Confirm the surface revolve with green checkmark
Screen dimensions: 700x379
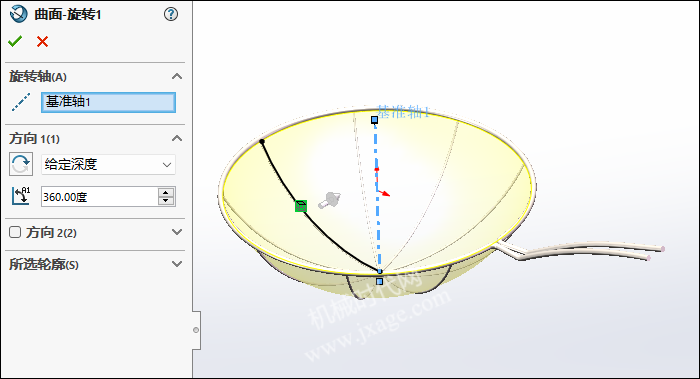[15, 42]
